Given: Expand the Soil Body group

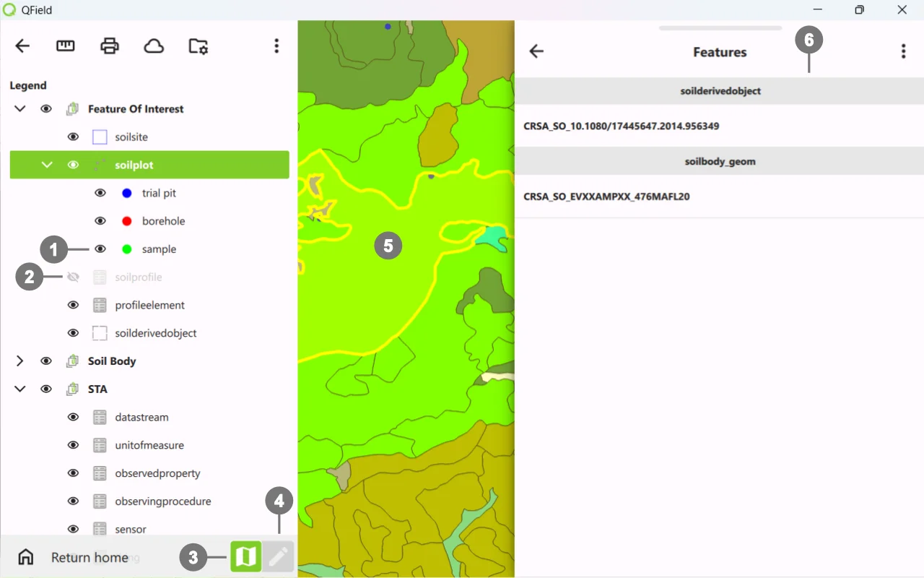Looking at the screenshot, I should click(x=20, y=361).
